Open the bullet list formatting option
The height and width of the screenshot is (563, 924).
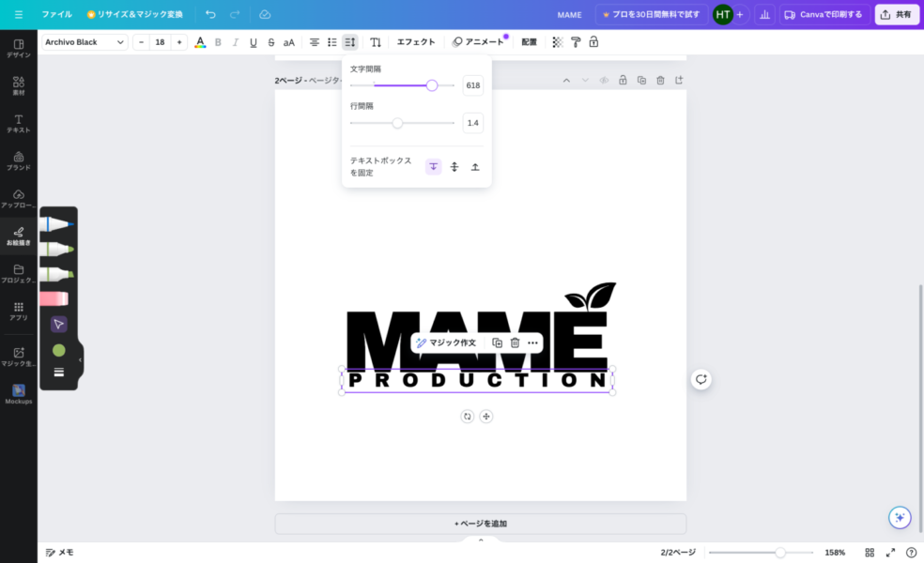pyautogui.click(x=332, y=42)
